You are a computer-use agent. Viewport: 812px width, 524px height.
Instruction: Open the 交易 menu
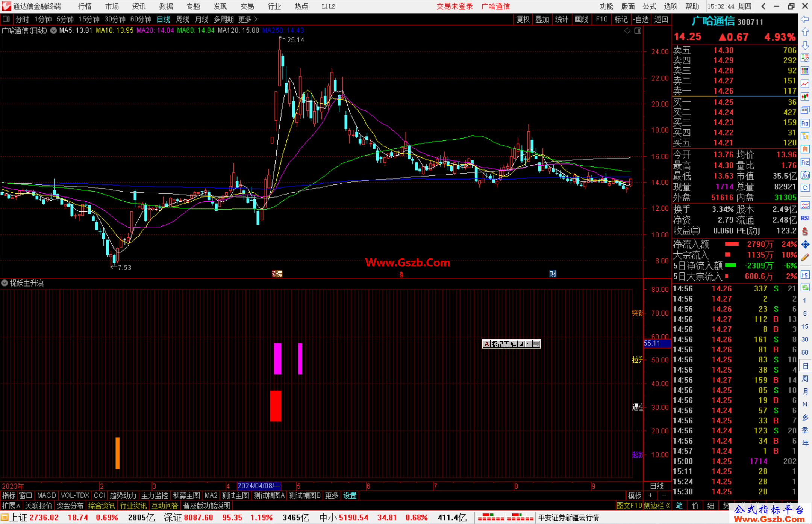click(247, 6)
